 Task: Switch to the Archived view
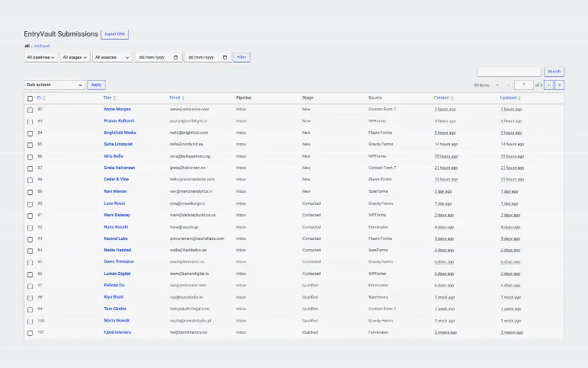click(x=42, y=46)
